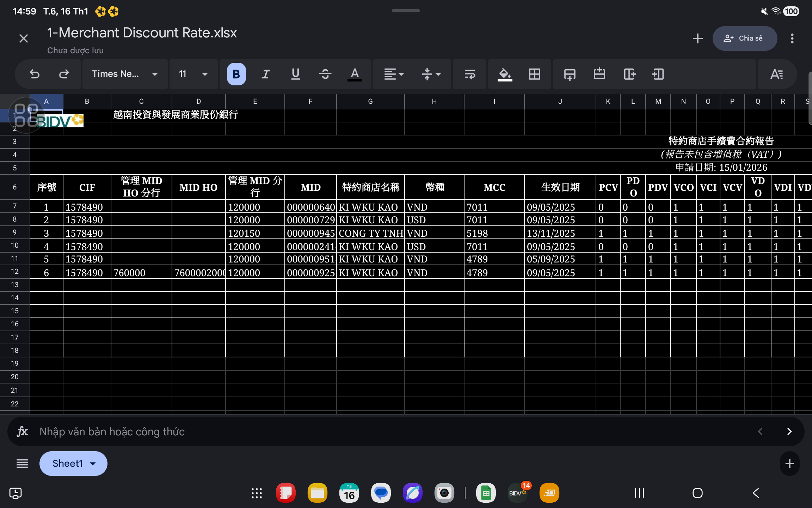The height and width of the screenshot is (508, 812).
Task: Insert column right icon
Action: (x=629, y=74)
